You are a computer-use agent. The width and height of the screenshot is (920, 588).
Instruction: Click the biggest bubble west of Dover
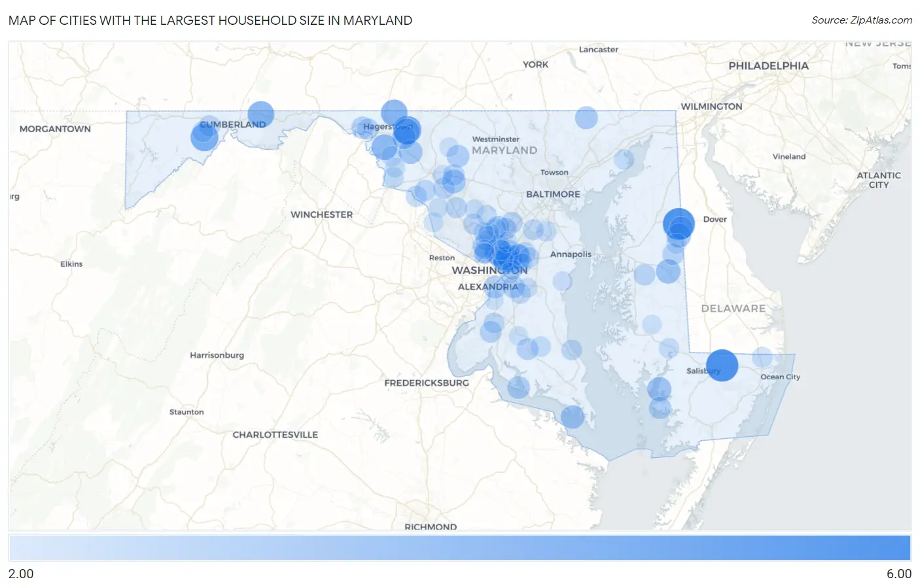pos(679,223)
